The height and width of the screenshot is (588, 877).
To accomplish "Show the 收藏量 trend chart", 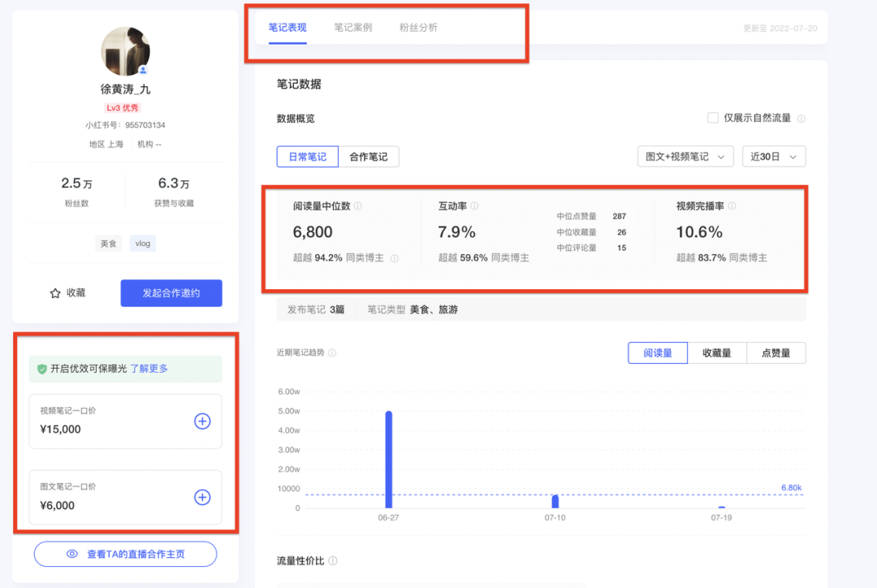I will 716,352.
